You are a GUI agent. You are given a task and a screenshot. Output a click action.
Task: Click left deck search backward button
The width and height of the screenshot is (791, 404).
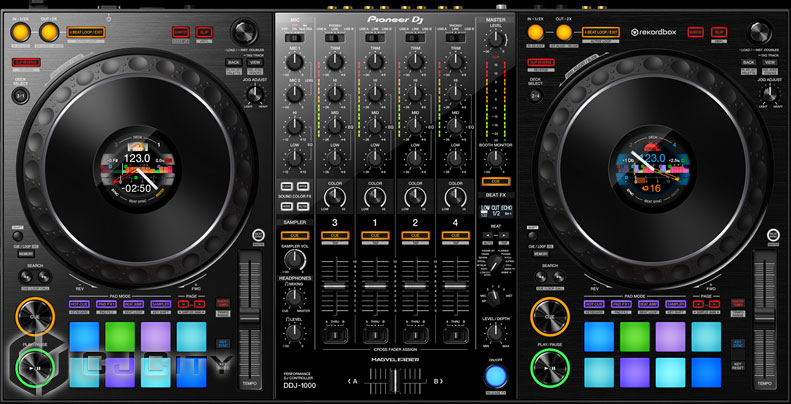26,277
